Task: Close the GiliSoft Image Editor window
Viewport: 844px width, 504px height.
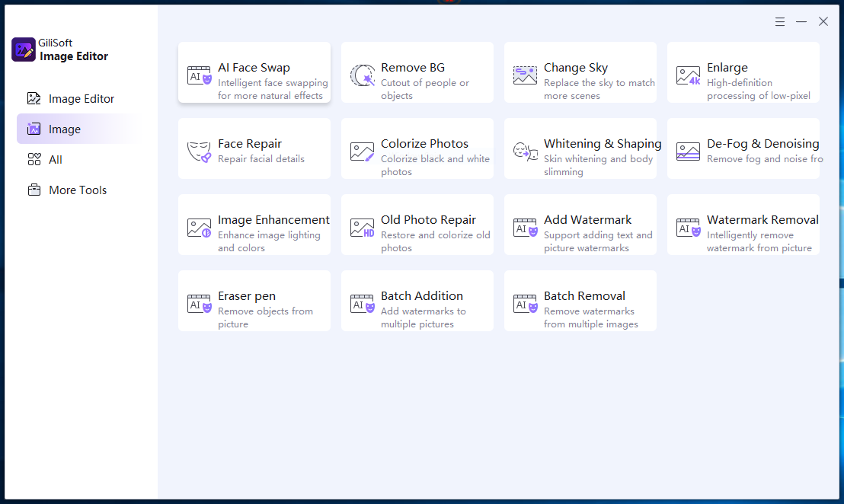Action: 823,21
